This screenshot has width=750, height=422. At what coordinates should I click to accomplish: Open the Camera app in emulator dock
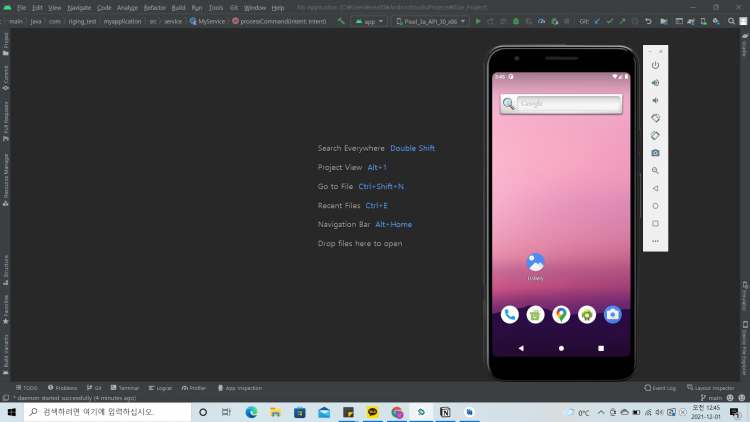[x=613, y=315]
